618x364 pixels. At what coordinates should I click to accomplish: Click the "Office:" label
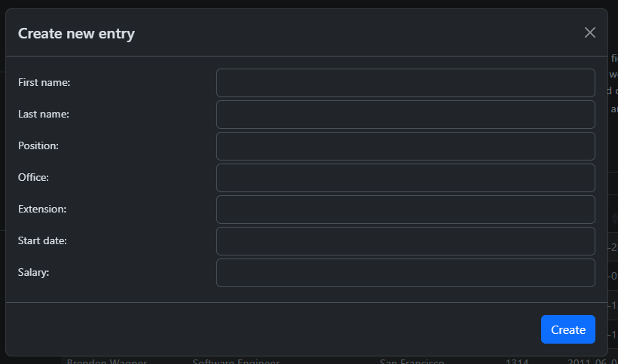coord(34,177)
